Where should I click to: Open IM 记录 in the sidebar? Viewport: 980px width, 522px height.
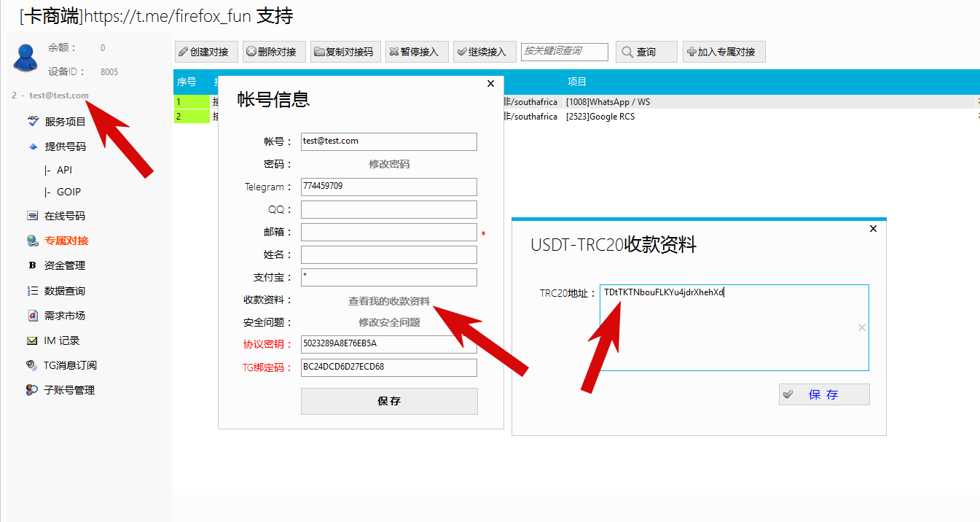coord(62,340)
